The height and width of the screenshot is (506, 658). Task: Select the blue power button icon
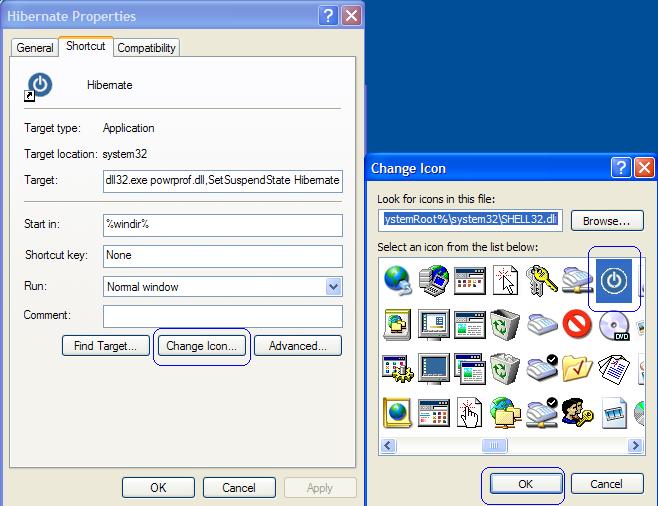614,280
